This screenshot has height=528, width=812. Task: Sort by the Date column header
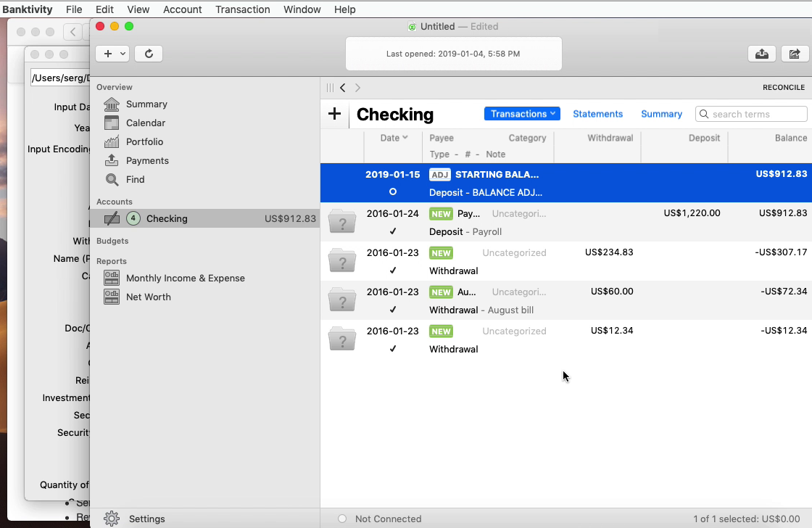click(394, 138)
